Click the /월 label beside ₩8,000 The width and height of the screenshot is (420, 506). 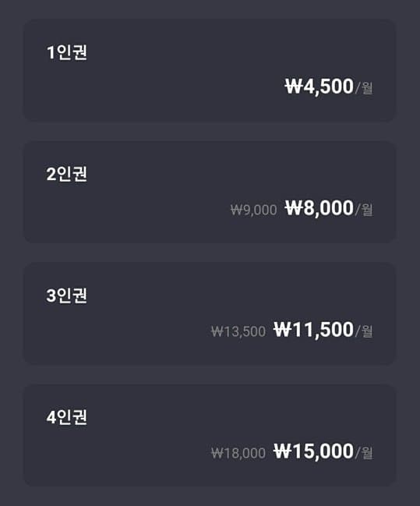coord(364,210)
